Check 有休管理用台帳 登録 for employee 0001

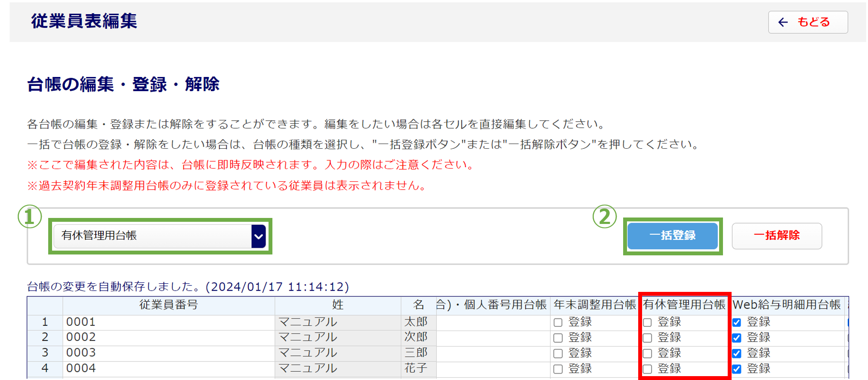pyautogui.click(x=647, y=322)
